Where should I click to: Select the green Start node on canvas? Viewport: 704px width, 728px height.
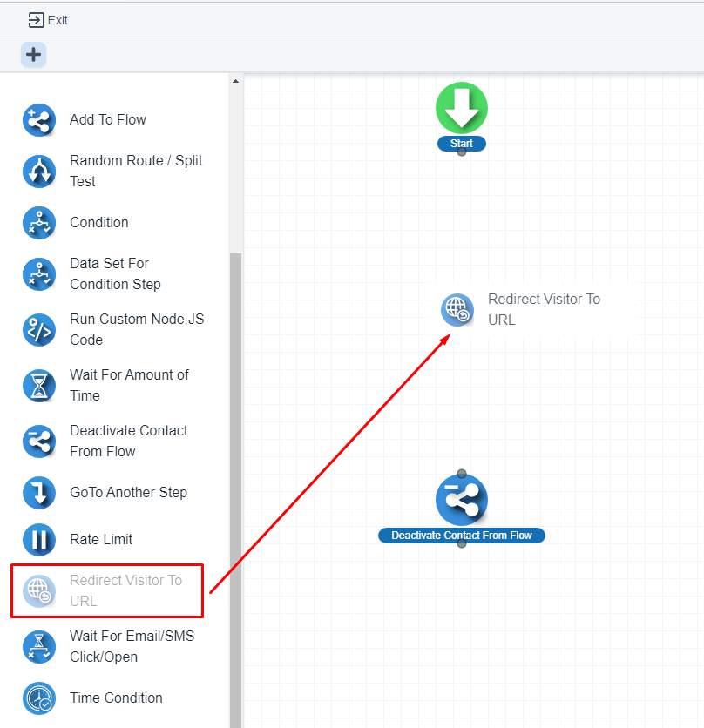(x=462, y=110)
